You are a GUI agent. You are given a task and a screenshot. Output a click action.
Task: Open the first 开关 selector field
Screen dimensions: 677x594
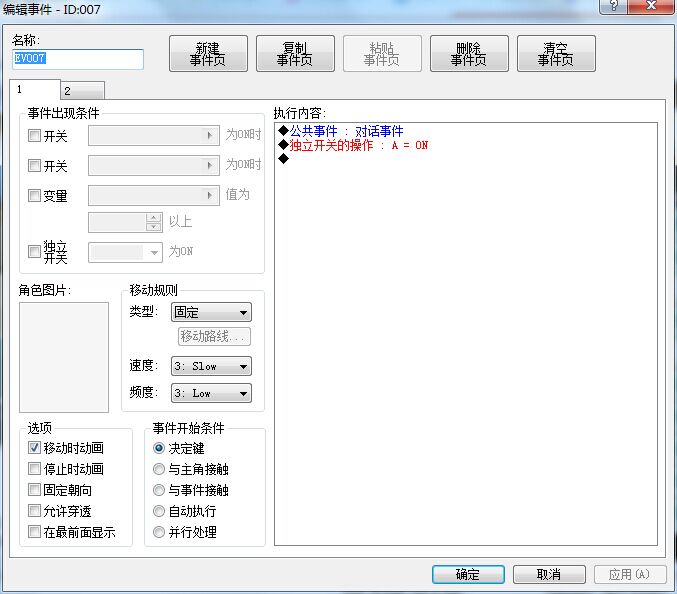click(154, 136)
